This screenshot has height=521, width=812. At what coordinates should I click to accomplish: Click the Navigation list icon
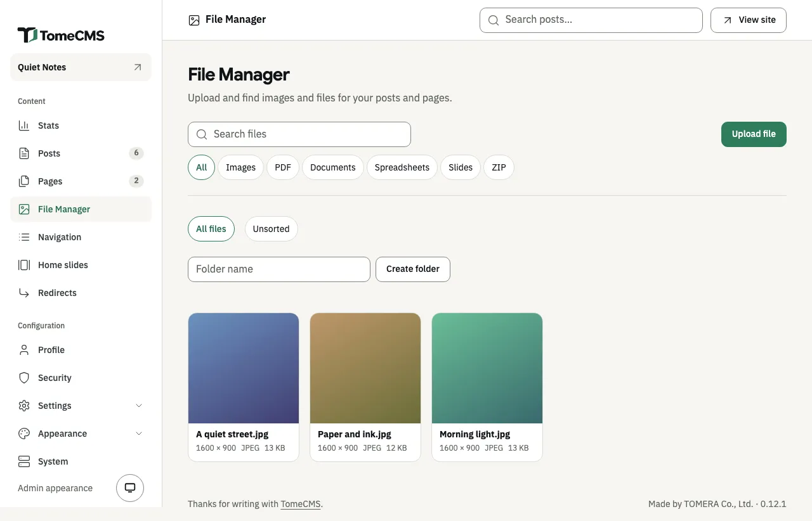(24, 237)
